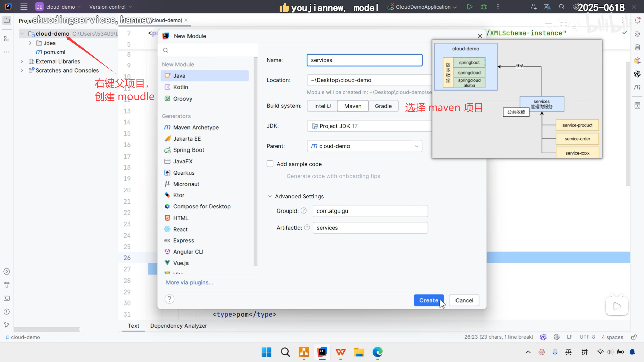Enable Add sample code checkbox
This screenshot has height=362, width=644.
tap(270, 164)
